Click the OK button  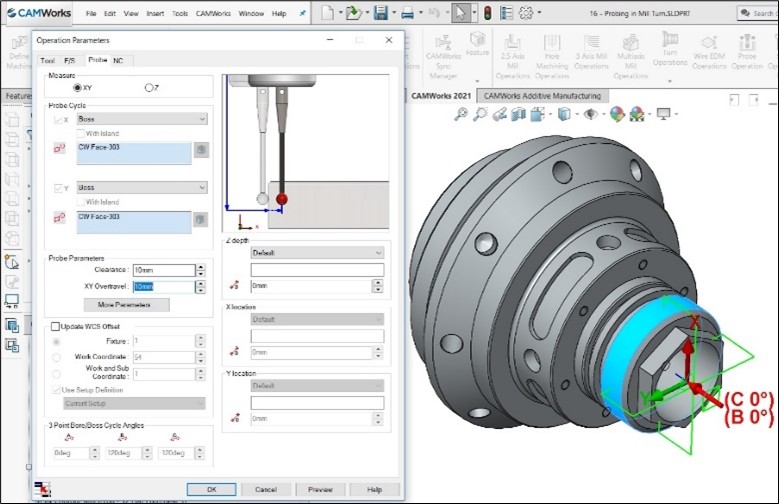coord(211,490)
